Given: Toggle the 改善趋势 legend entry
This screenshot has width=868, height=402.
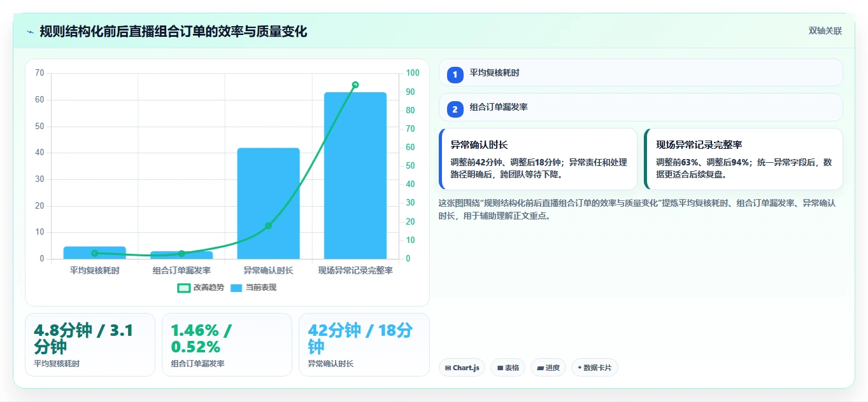Looking at the screenshot, I should tap(201, 288).
